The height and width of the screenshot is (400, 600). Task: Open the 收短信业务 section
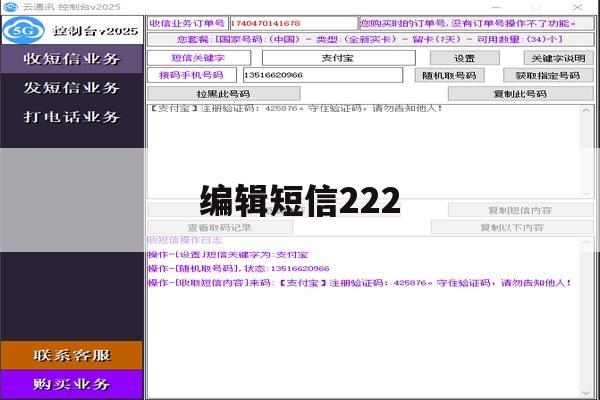(72, 59)
